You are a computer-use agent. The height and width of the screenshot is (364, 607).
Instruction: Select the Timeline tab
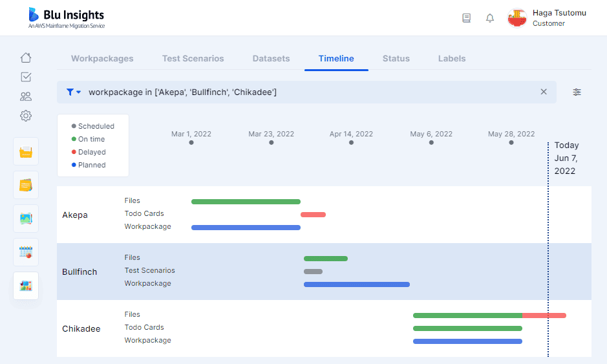336,58
